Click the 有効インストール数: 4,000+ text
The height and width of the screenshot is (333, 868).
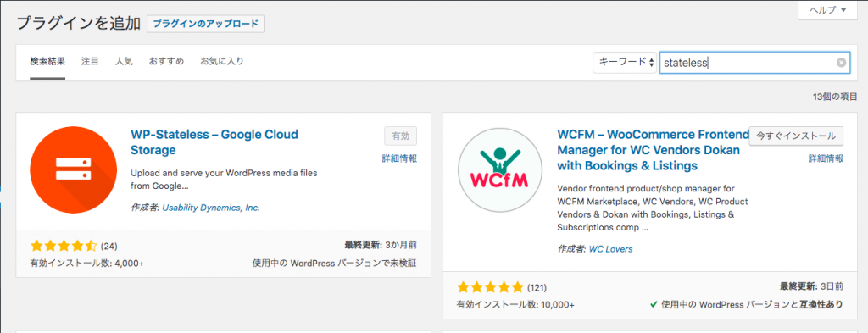click(x=87, y=264)
